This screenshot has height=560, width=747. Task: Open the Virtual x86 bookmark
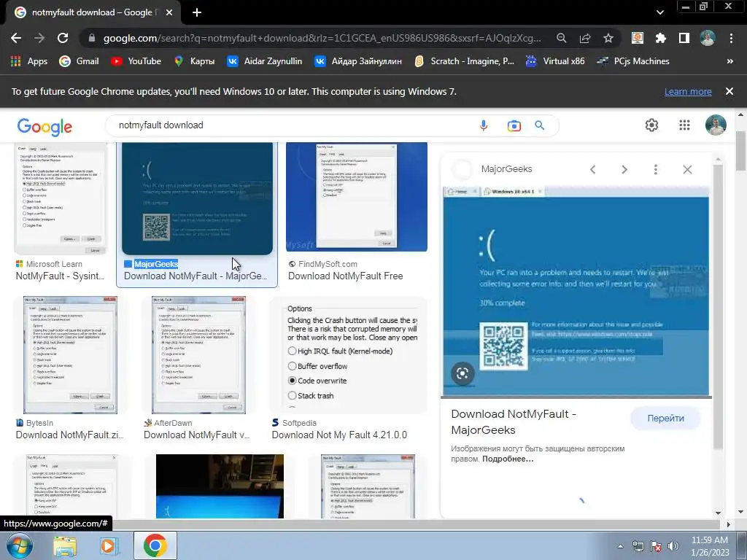click(555, 61)
